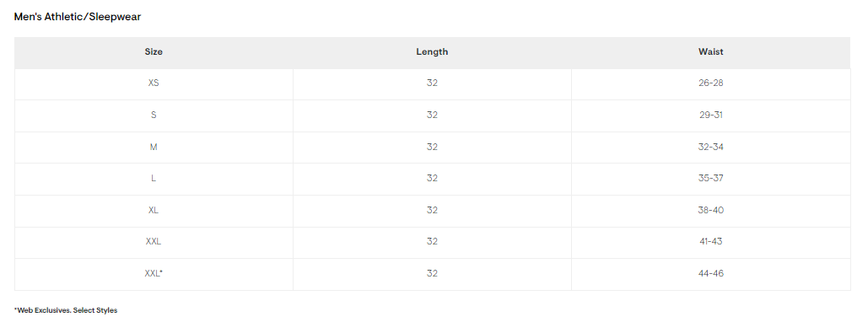The width and height of the screenshot is (868, 333).
Task: Select the M size cell
Action: pos(154,148)
